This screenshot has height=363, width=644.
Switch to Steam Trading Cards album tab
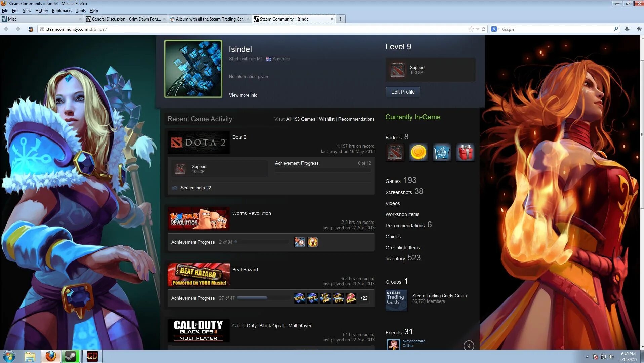(x=210, y=19)
